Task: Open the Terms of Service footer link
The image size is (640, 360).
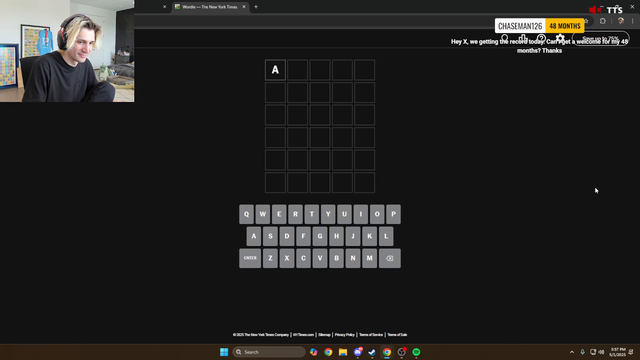Action: click(371, 335)
